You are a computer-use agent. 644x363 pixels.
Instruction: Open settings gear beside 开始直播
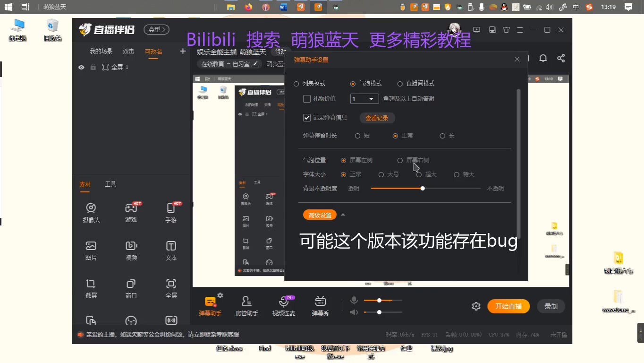coord(476,306)
